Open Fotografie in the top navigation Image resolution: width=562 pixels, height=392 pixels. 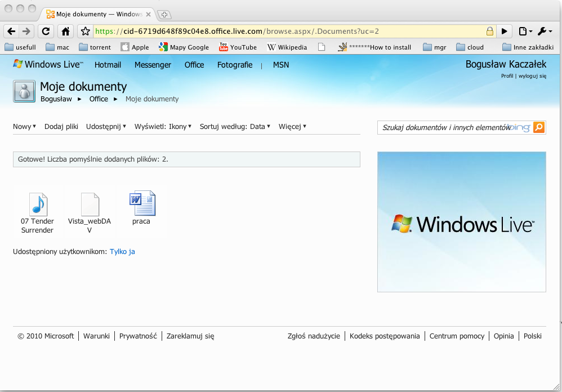pyautogui.click(x=235, y=65)
